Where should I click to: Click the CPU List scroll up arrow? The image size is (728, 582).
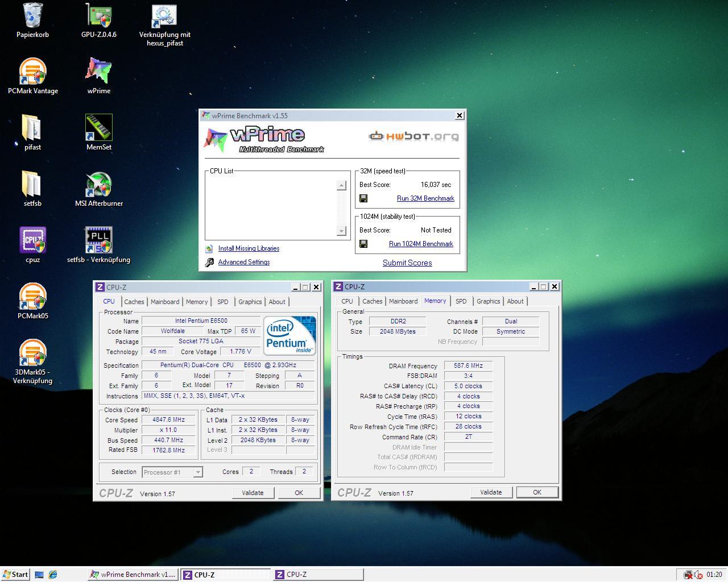point(341,185)
